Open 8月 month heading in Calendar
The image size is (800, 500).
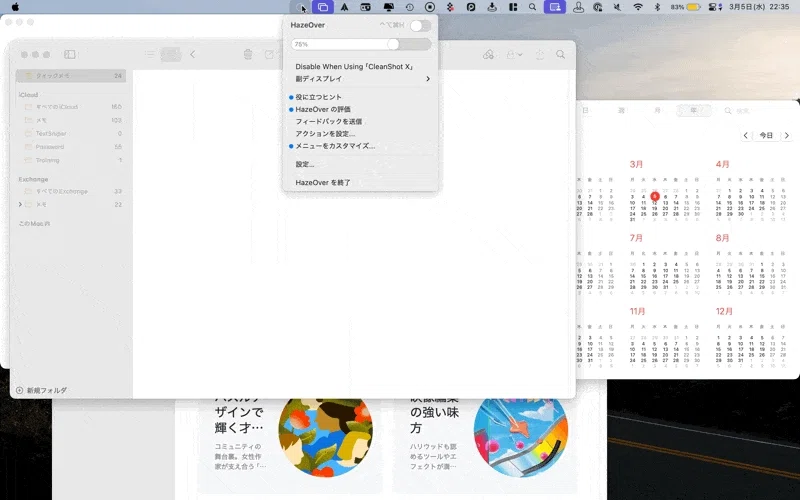(722, 238)
